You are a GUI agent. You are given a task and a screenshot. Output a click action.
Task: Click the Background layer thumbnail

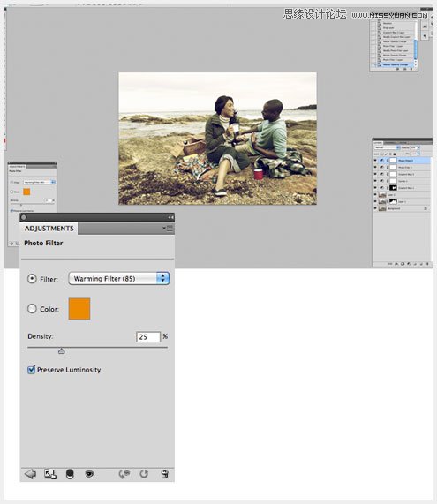pos(382,208)
